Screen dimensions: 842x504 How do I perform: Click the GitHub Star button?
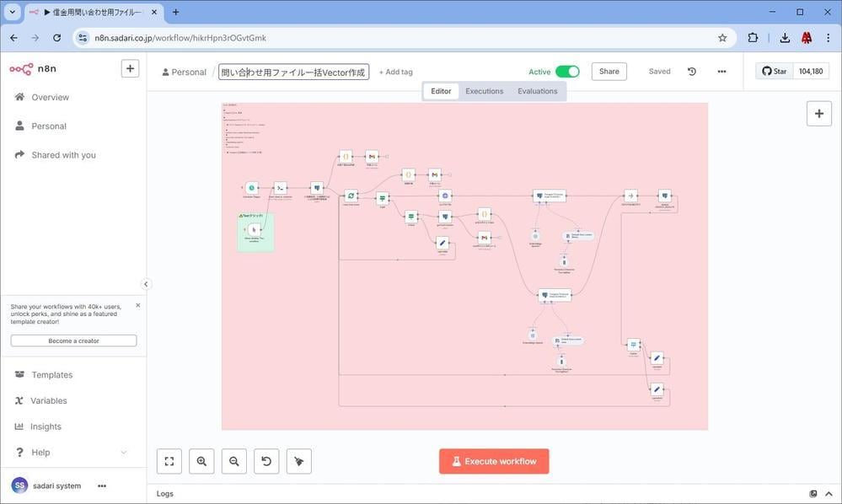pos(775,71)
